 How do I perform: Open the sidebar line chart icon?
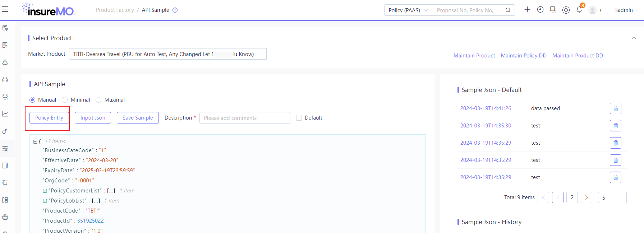[5, 114]
